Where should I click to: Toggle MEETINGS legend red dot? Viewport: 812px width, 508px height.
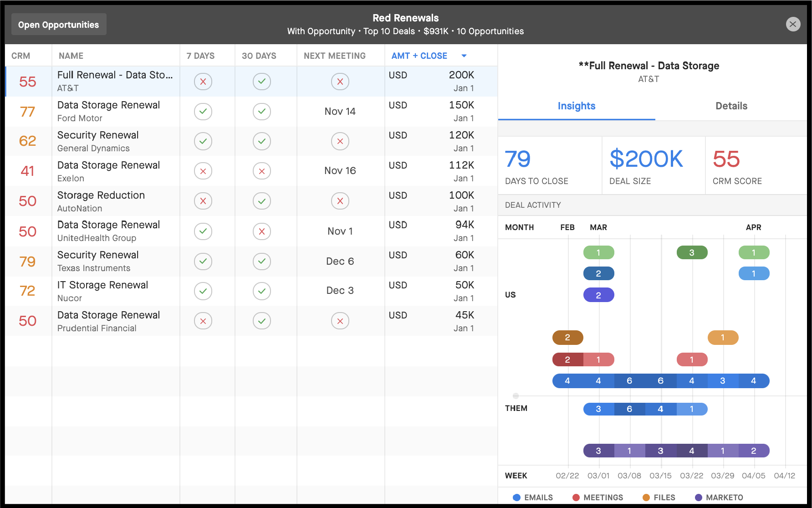click(x=576, y=498)
